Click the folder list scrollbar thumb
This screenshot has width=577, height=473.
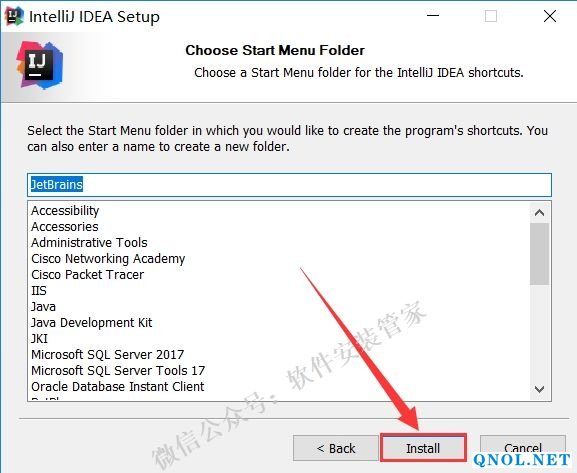(x=539, y=254)
